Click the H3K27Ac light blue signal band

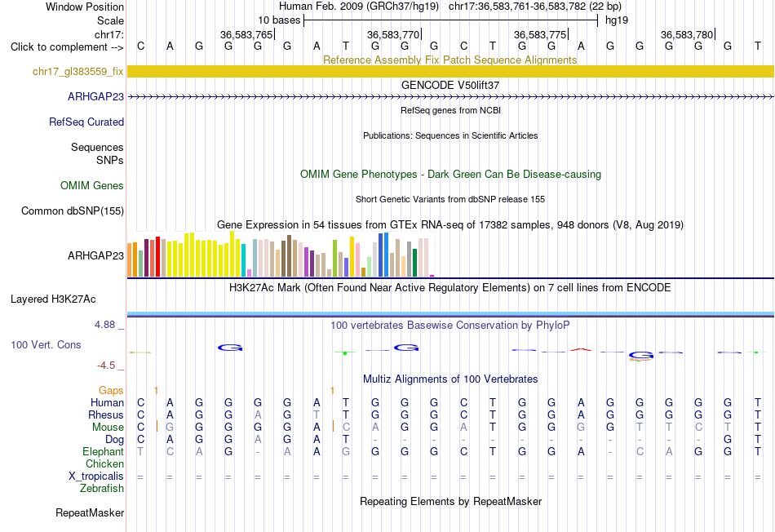(450, 314)
